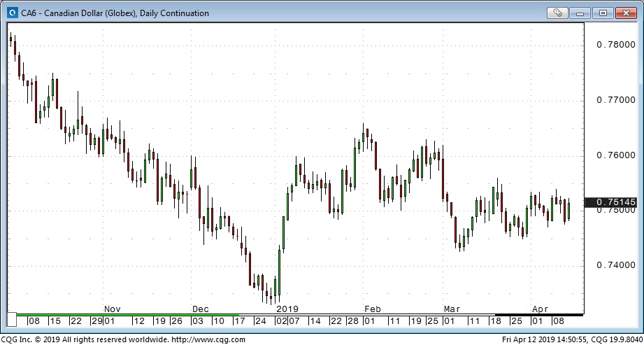
Task: Click the green scroll bar under the chart
Action: point(127,315)
